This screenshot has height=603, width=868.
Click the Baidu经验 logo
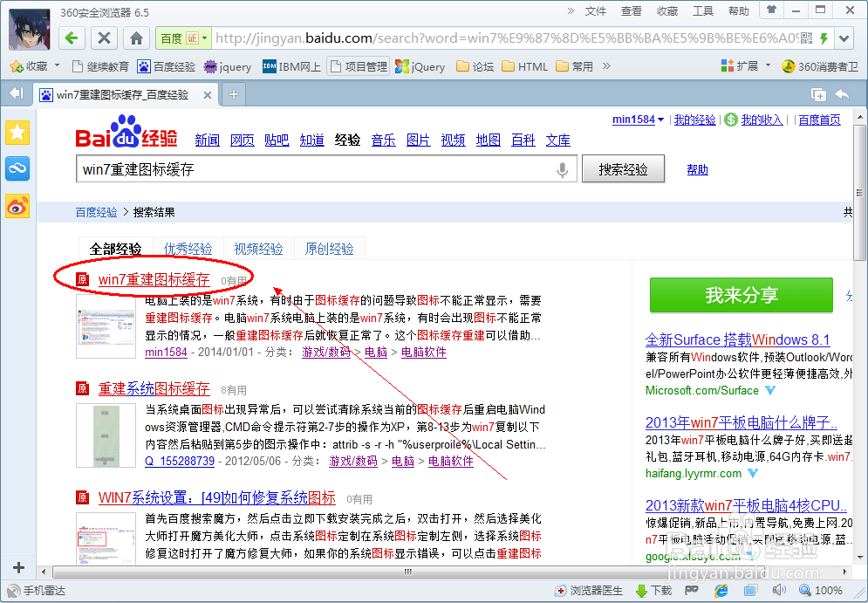coord(126,133)
